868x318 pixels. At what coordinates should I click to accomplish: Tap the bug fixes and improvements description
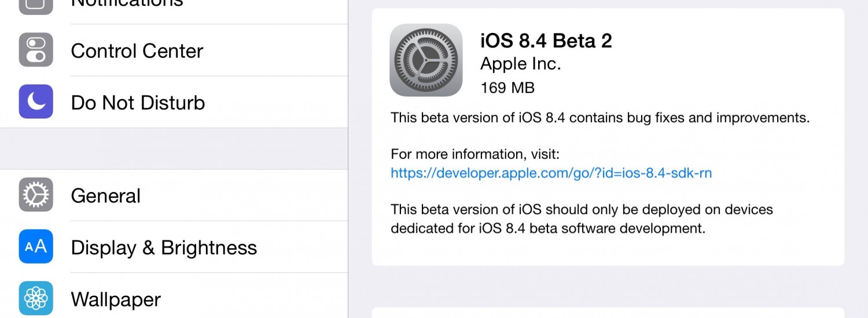point(599,118)
